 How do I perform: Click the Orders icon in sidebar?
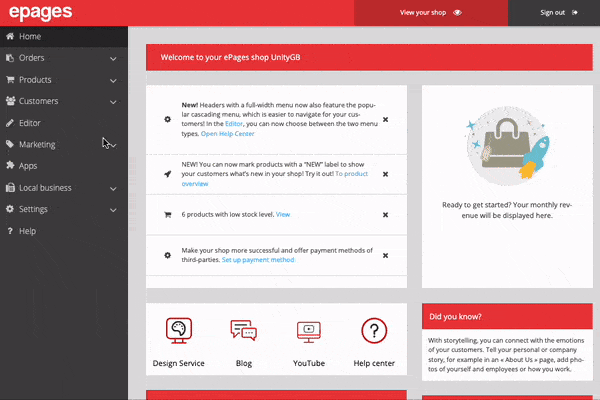10,58
